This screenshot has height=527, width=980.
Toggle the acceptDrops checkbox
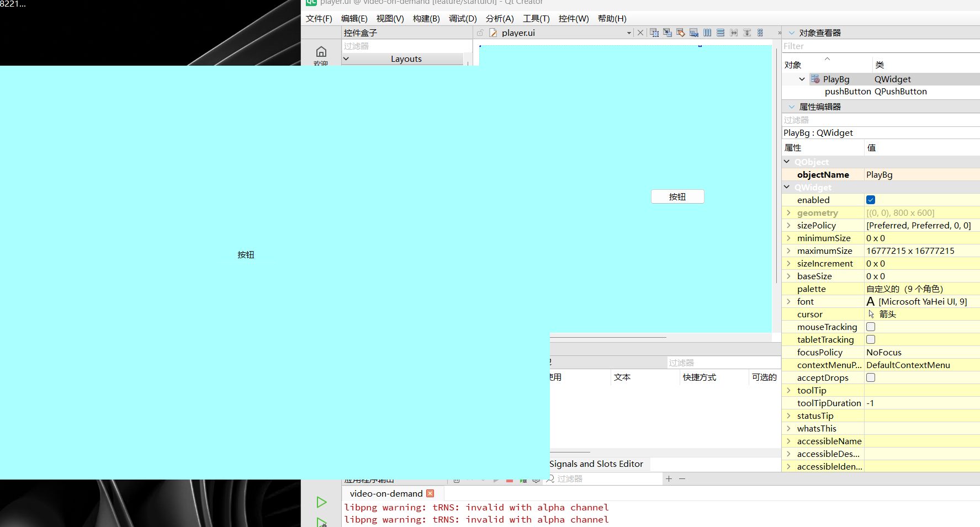pos(871,377)
